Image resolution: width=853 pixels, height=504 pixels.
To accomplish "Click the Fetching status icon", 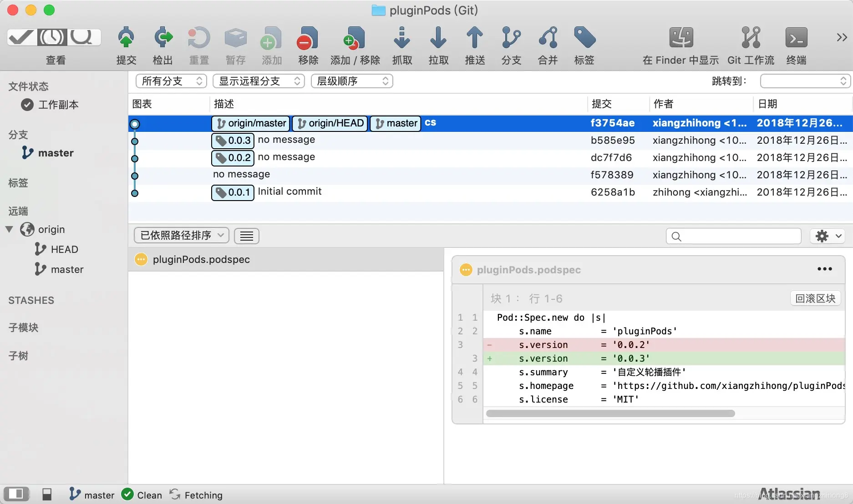I will point(175,494).
